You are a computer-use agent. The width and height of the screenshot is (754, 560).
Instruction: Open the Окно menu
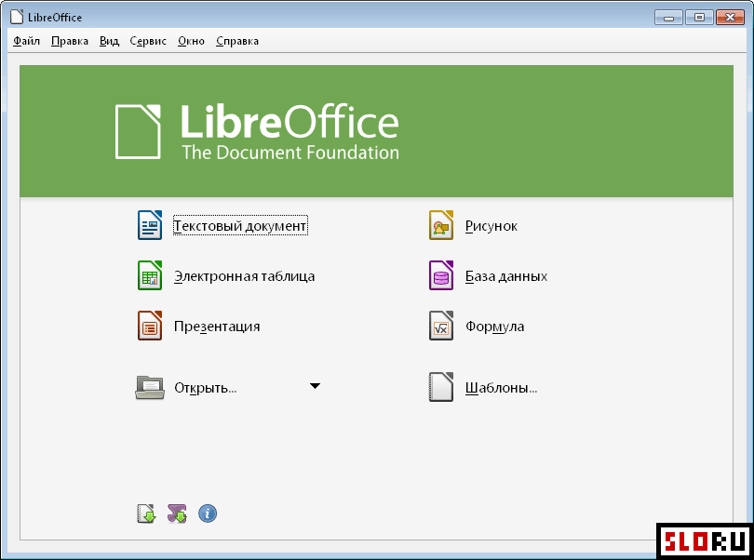pyautogui.click(x=191, y=41)
